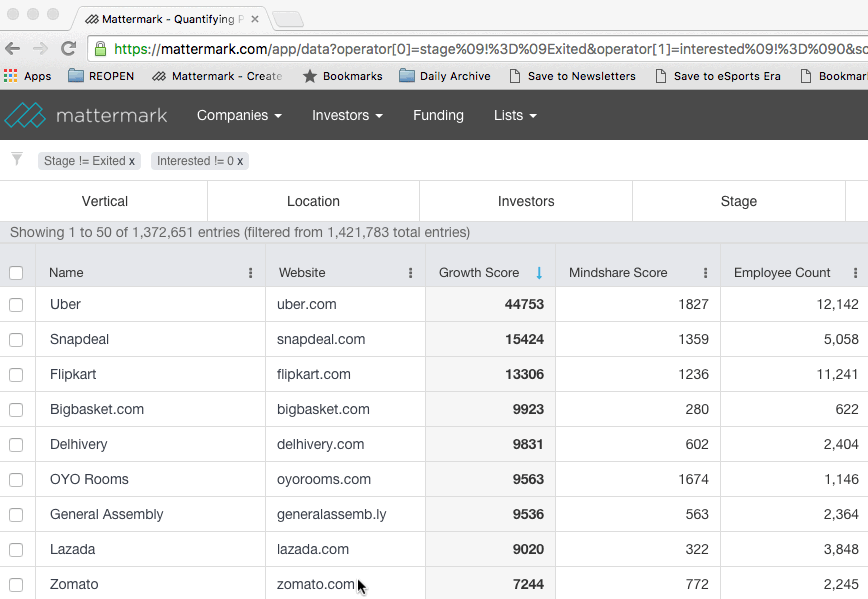Click the Showing 1 to 50 entries text
This screenshot has height=599, width=868.
tap(240, 232)
